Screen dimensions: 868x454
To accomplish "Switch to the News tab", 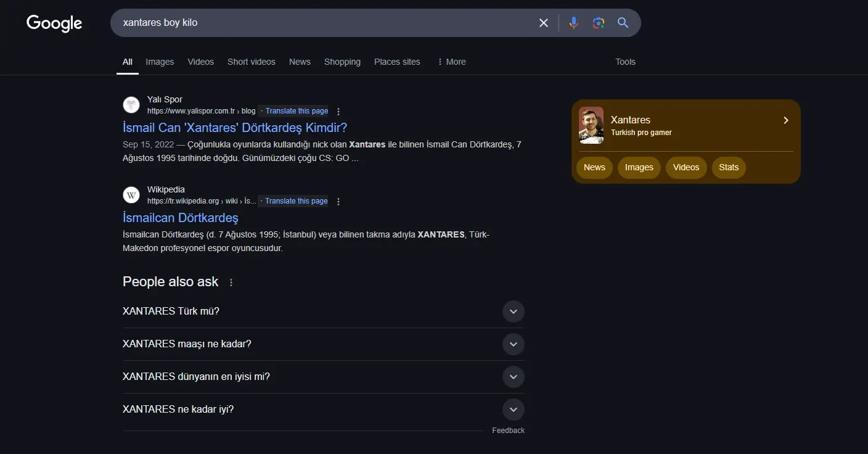I will [x=300, y=62].
